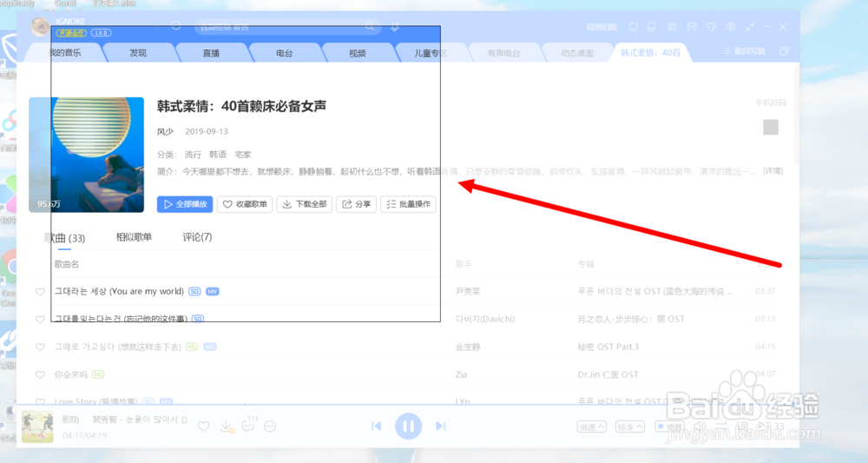Click 收藏歌单 to favorite playlist
The image size is (868, 463).
245,204
